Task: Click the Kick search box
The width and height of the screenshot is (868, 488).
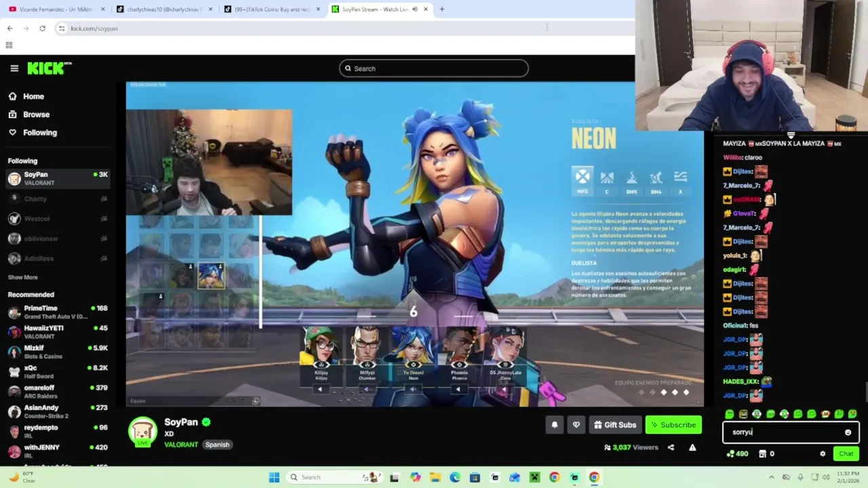Action: (434, 68)
